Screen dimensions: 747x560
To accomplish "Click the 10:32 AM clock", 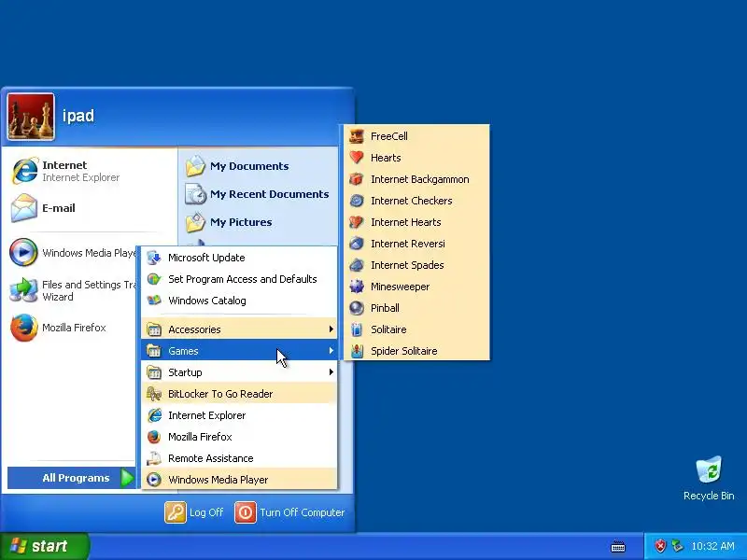I will [712, 546].
